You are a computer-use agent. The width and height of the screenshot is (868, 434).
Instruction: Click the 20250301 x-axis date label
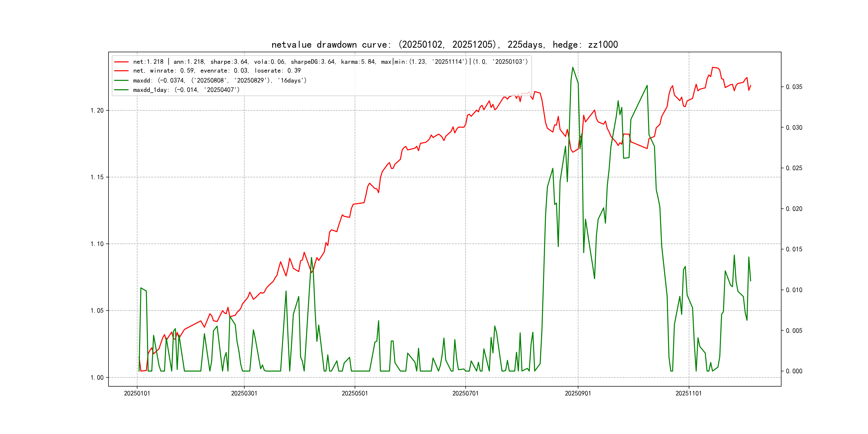coord(244,394)
